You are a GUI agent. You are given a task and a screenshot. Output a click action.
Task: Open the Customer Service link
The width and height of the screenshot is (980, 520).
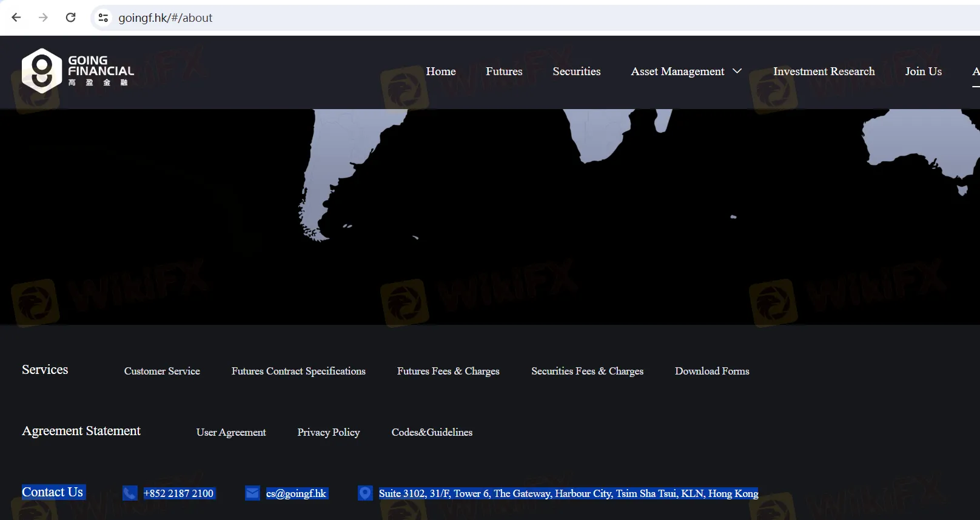coord(162,371)
